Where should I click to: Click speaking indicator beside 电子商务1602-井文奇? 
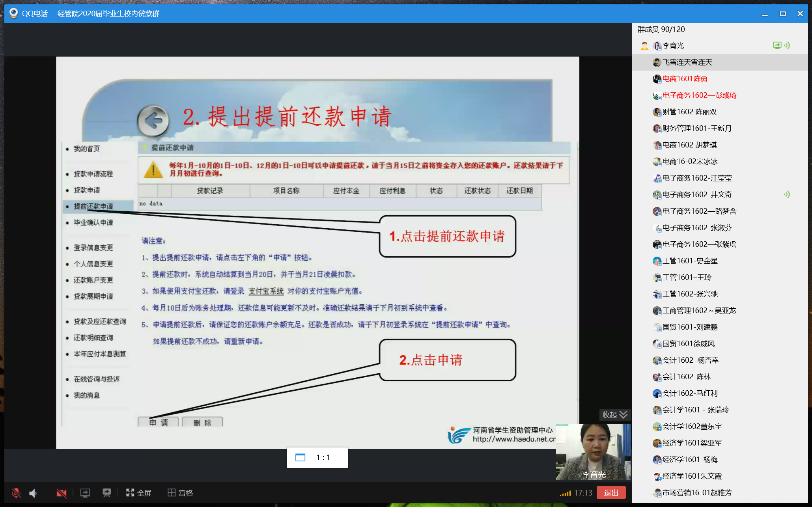coord(786,194)
